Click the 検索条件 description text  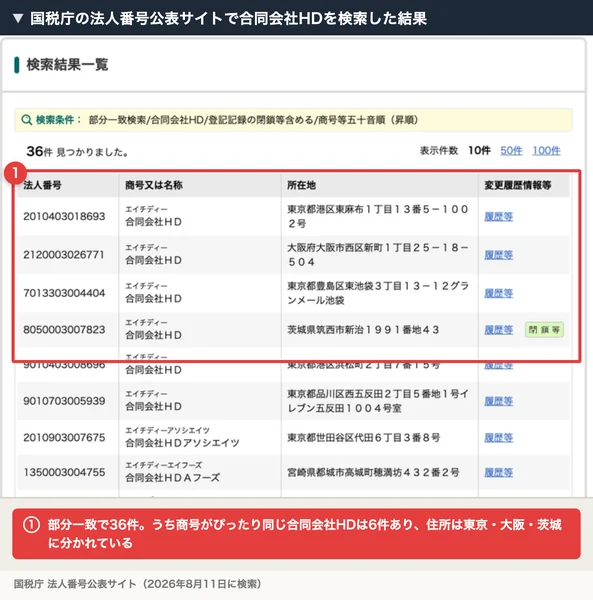click(253, 120)
